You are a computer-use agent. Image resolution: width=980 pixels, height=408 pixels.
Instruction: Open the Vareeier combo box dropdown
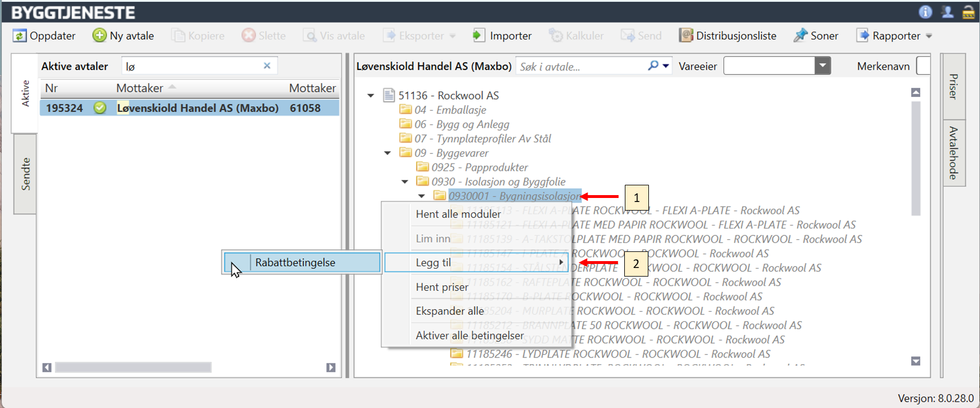pyautogui.click(x=822, y=66)
